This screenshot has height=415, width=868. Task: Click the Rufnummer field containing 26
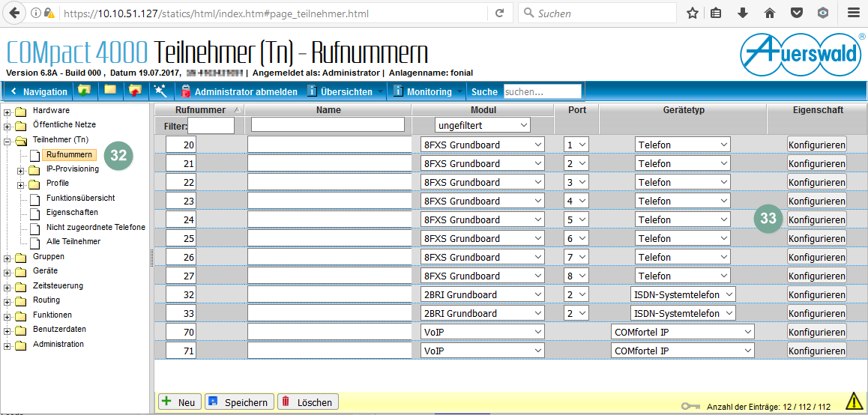coord(181,257)
